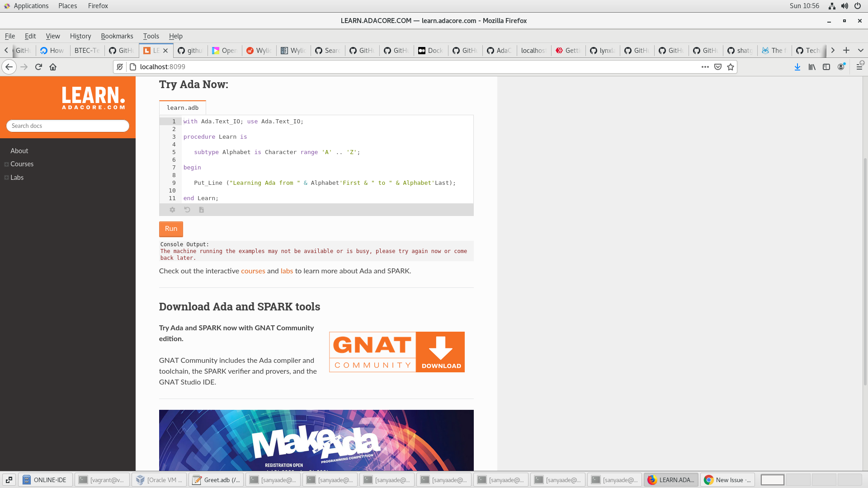The image size is (868, 488).
Task: Open the browser sidebar icon
Action: [827, 66]
